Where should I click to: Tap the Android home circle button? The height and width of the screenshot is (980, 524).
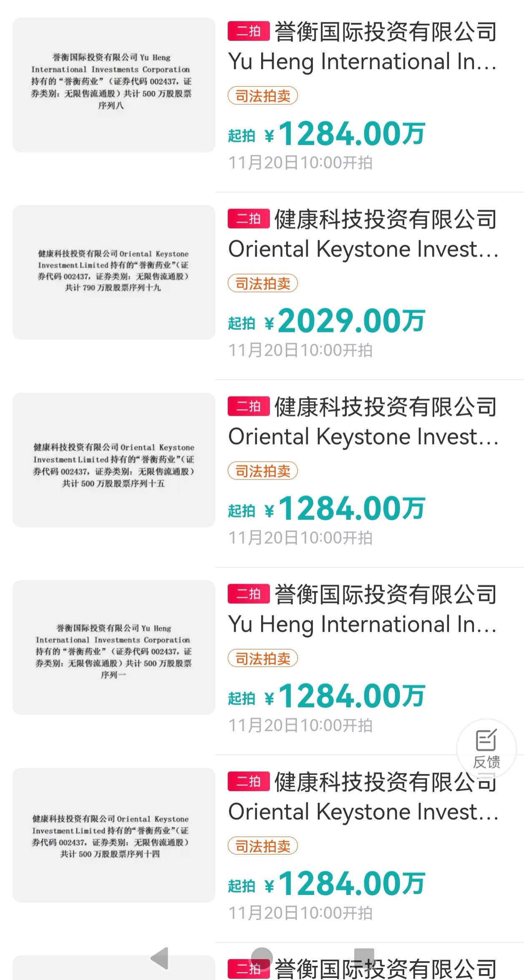tap(262, 958)
